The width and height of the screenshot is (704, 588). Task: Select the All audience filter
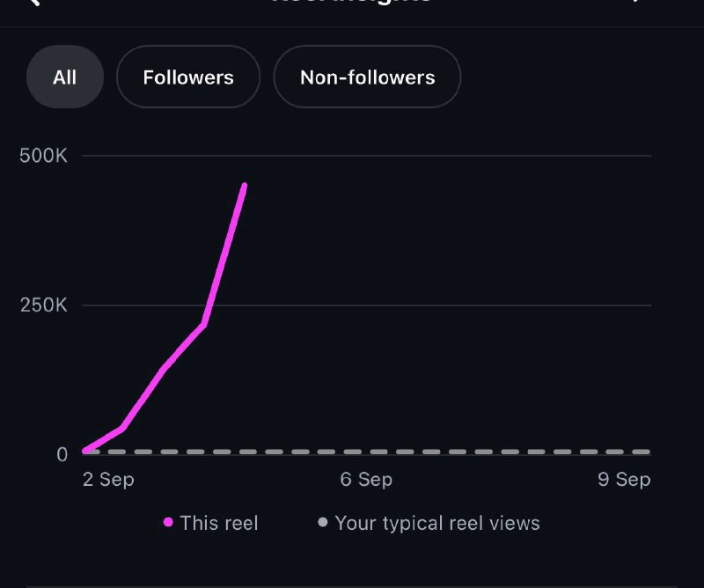point(65,77)
